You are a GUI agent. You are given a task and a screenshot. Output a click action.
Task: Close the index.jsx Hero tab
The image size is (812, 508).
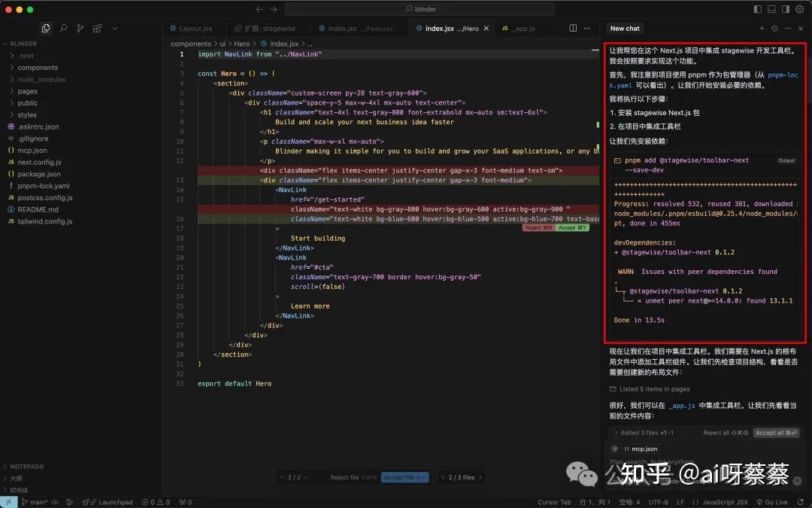pyautogui.click(x=486, y=29)
